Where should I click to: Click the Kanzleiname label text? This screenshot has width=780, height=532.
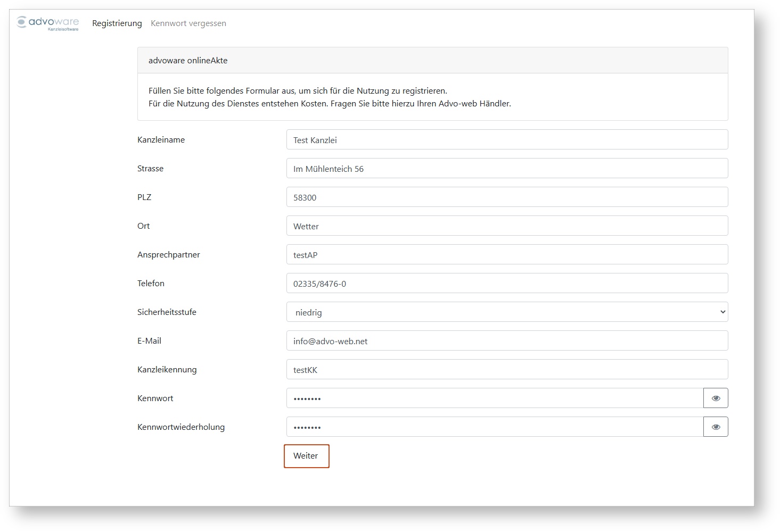coord(161,140)
